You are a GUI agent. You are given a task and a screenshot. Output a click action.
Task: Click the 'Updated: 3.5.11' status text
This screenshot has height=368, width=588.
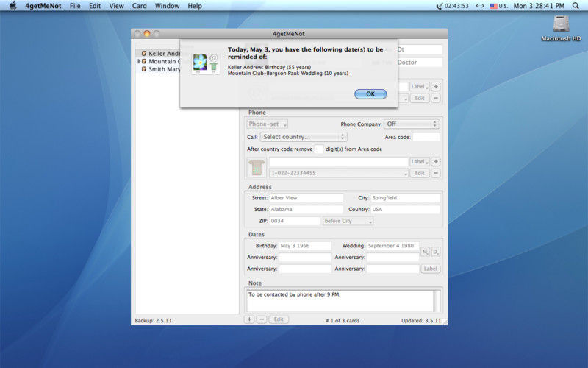[x=421, y=321]
